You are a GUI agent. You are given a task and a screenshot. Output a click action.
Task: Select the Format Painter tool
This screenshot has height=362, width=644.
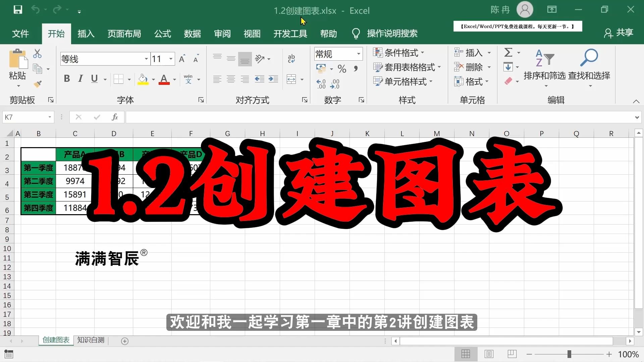point(38,84)
